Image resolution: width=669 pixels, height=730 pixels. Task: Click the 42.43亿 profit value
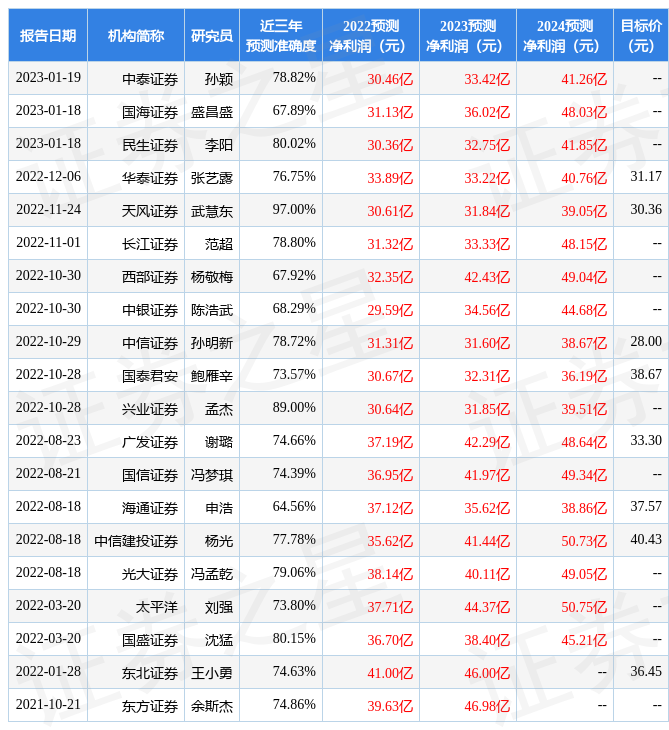tap(487, 277)
